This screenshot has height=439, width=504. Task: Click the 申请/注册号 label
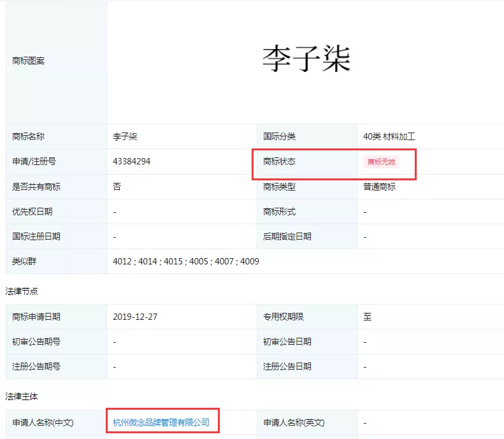pos(34,161)
